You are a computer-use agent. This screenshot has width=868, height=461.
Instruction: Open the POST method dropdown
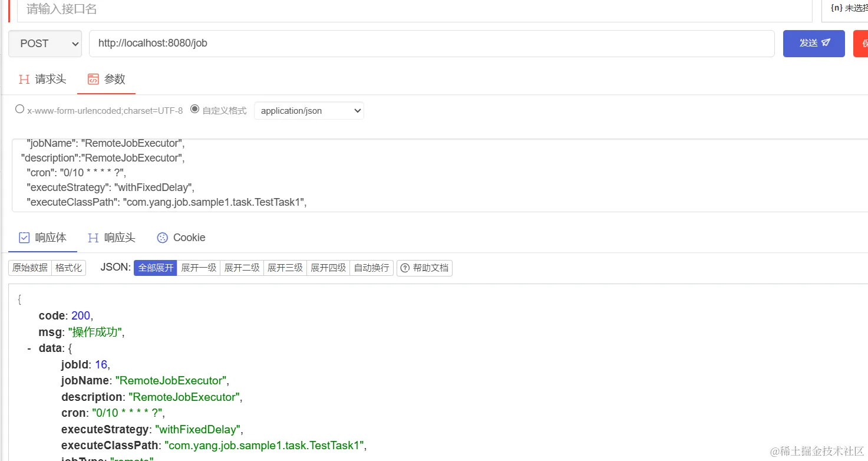45,44
